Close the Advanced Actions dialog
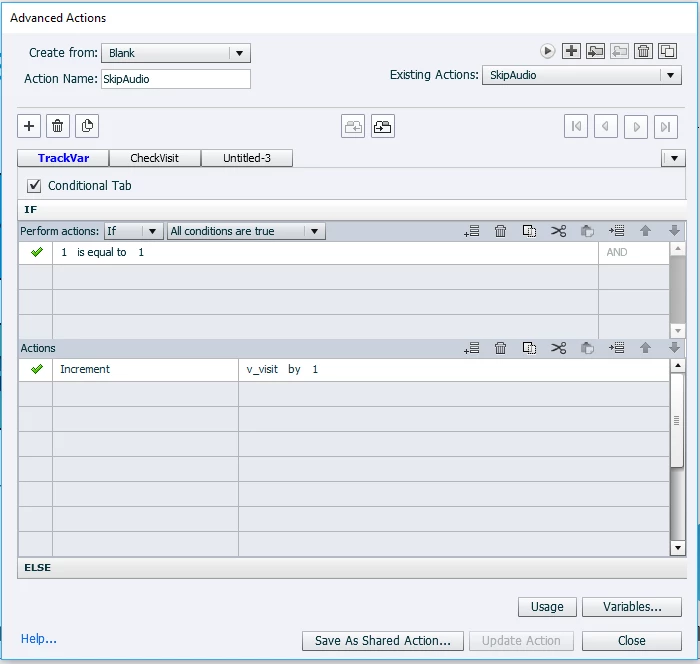 632,641
